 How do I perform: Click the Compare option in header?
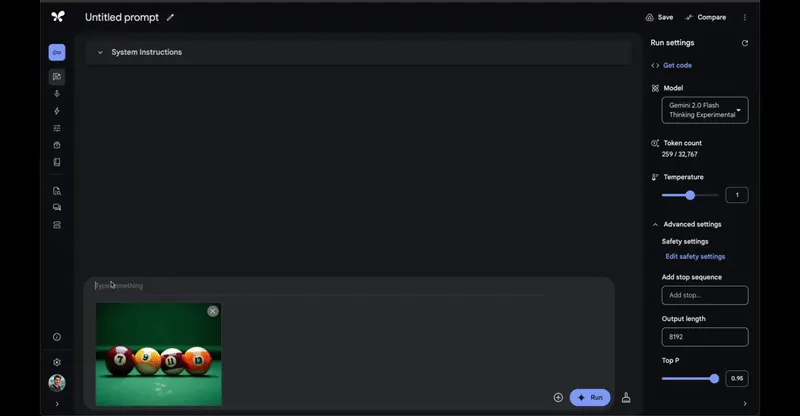click(x=706, y=17)
